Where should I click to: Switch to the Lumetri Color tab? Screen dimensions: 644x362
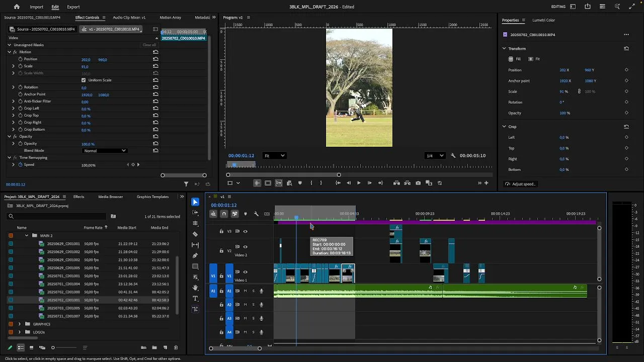(x=543, y=20)
